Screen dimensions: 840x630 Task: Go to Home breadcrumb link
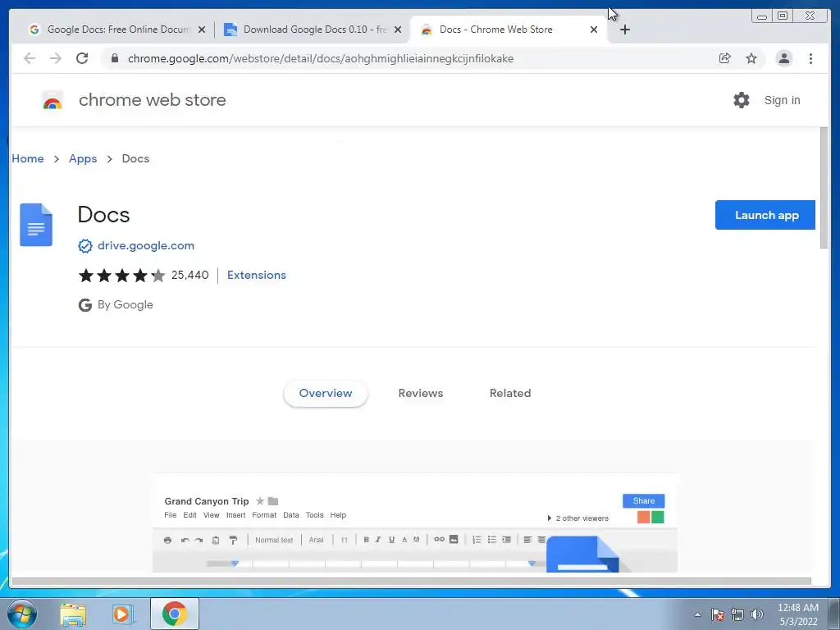coord(28,158)
